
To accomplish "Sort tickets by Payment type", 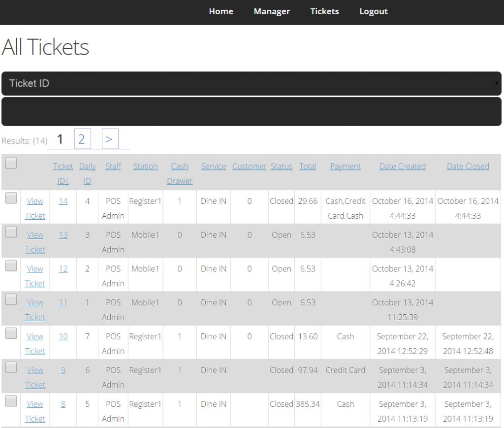I will (345, 166).
